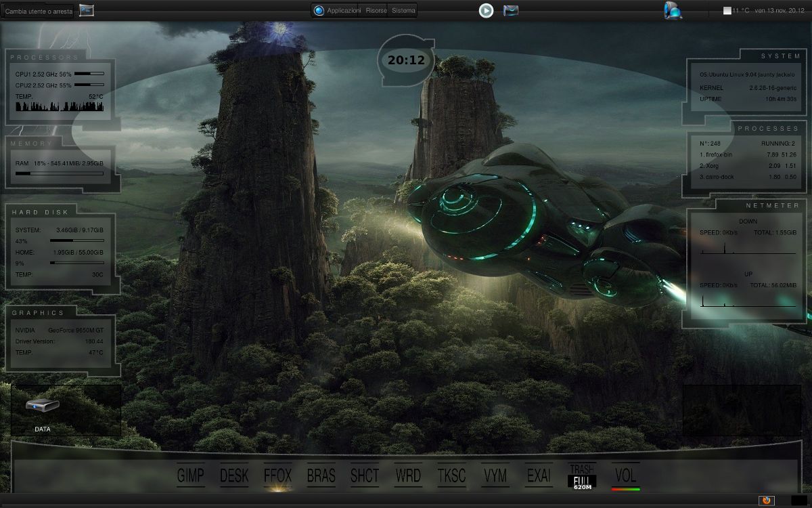Image resolution: width=812 pixels, height=508 pixels.
Task: Click the Xorg process row
Action: point(748,166)
